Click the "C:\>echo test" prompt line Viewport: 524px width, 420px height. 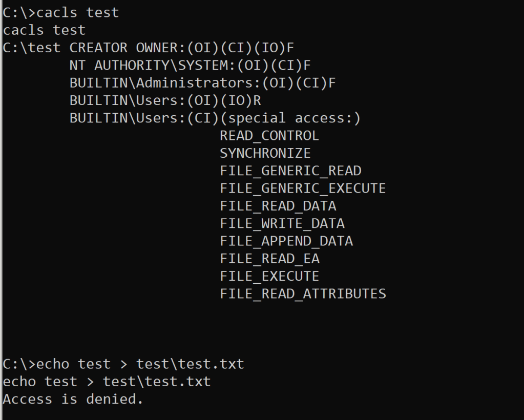click(123, 364)
